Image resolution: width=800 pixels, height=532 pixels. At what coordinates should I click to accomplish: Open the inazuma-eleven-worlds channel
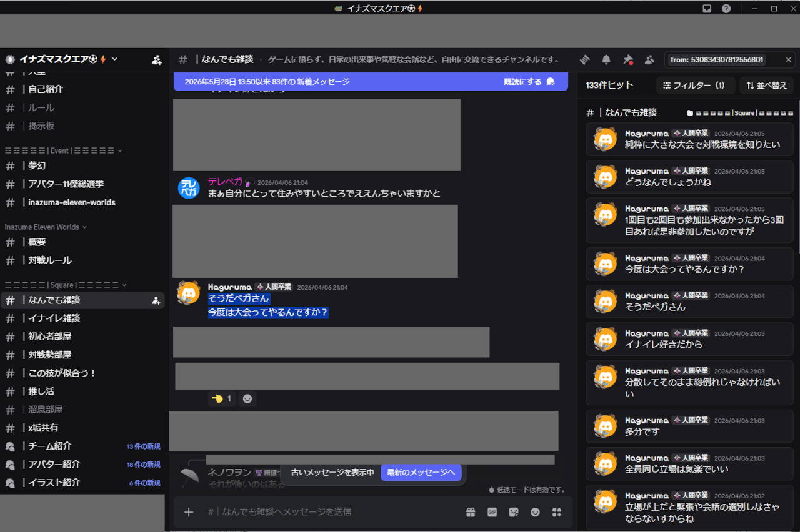tap(82, 202)
